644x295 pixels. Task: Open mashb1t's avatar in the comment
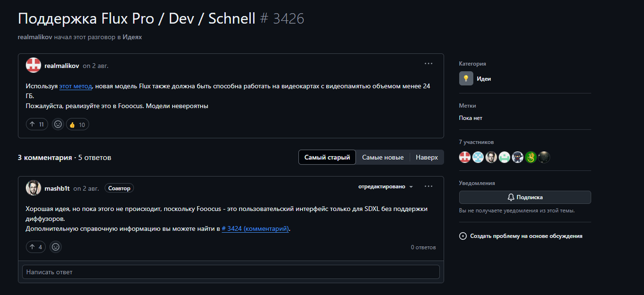(34, 188)
